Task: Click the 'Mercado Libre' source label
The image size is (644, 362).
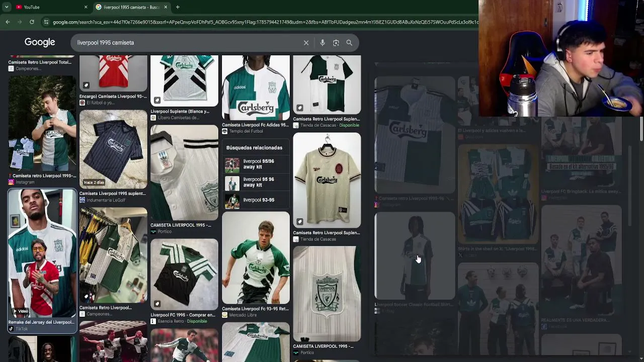Action: (243, 315)
